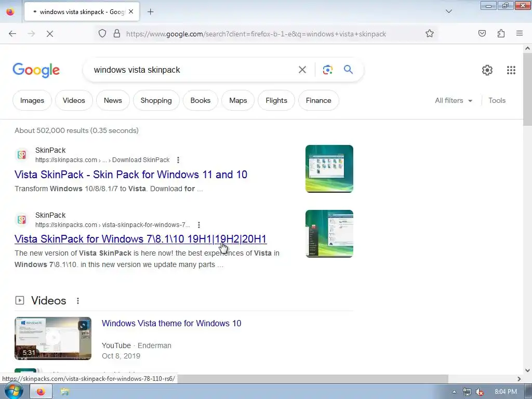Open the search Tools options

(x=497, y=100)
